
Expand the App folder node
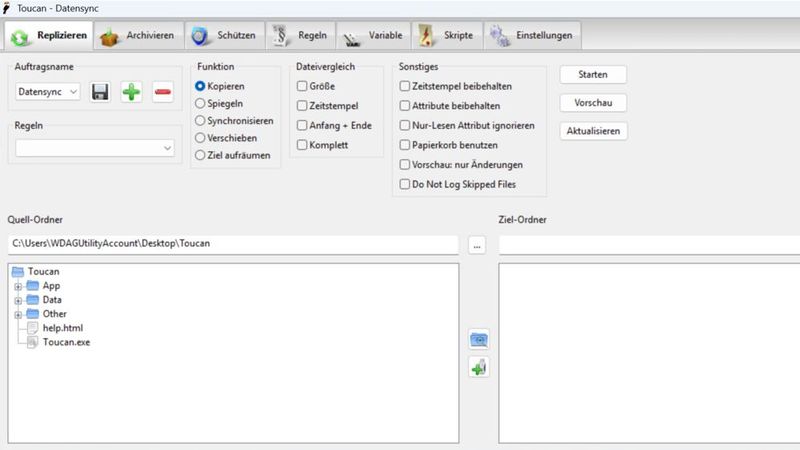click(18, 286)
